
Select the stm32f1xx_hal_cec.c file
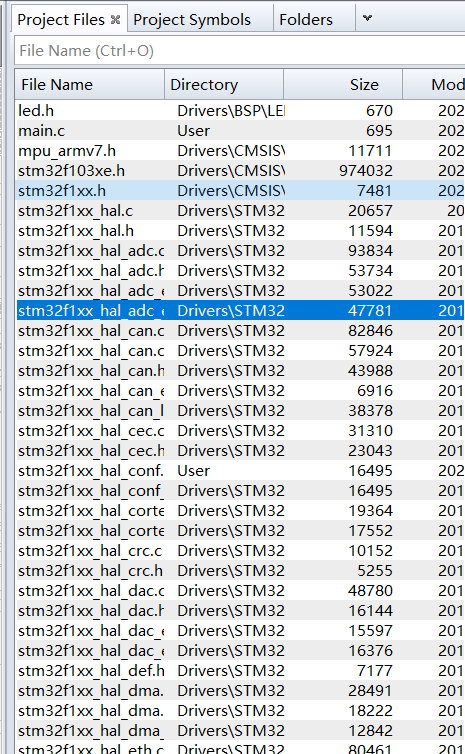coord(240,431)
